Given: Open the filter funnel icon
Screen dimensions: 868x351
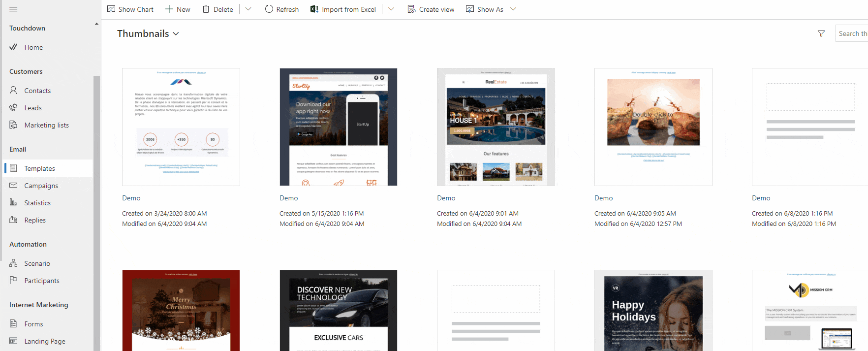Looking at the screenshot, I should (821, 33).
